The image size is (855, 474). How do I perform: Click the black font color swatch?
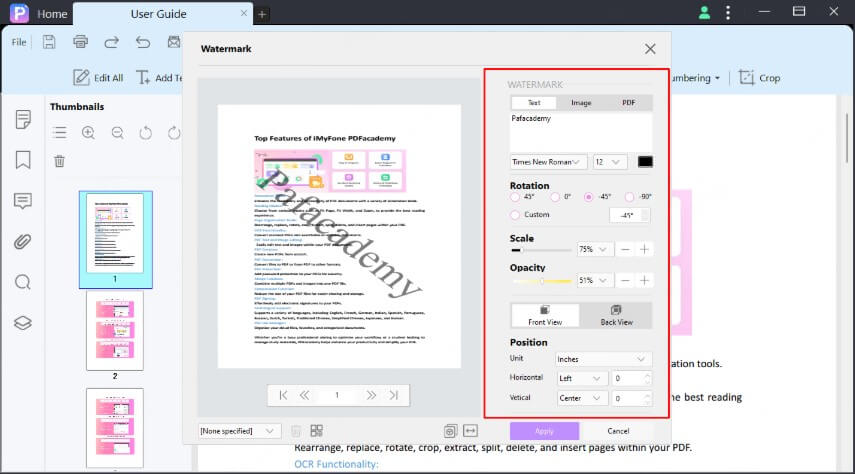click(645, 162)
